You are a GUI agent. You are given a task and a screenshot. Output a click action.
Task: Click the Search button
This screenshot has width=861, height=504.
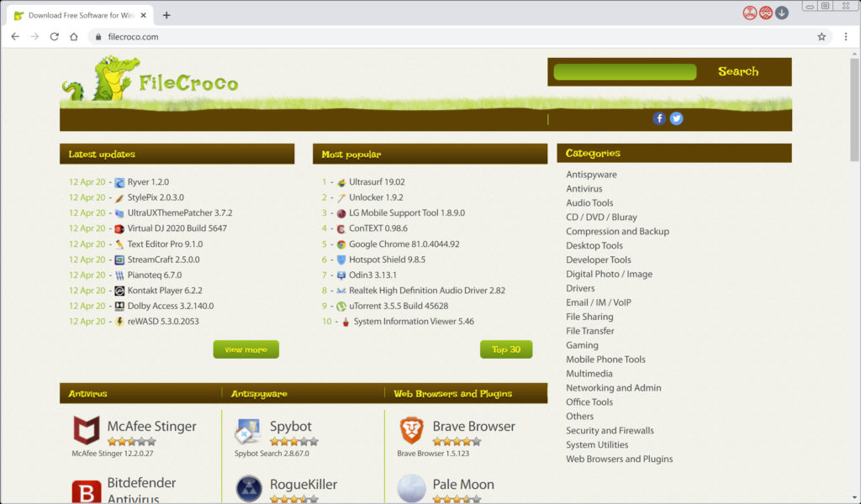738,71
